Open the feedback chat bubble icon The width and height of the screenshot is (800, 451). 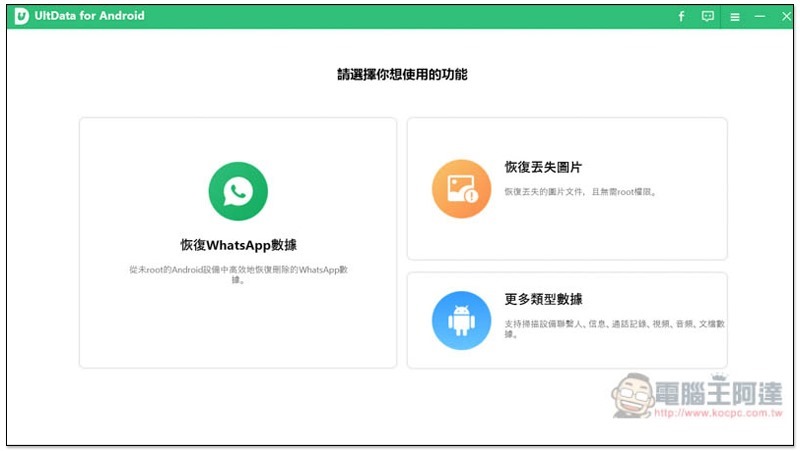708,17
